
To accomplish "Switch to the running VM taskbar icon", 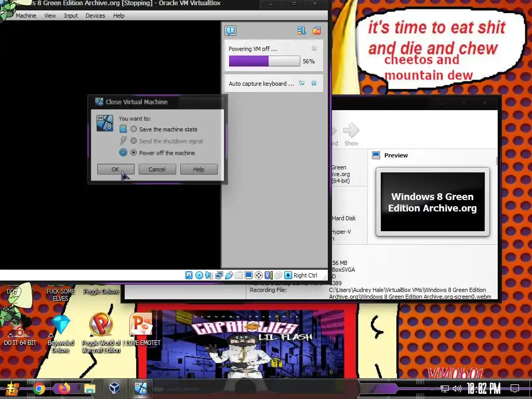I will coord(140,388).
